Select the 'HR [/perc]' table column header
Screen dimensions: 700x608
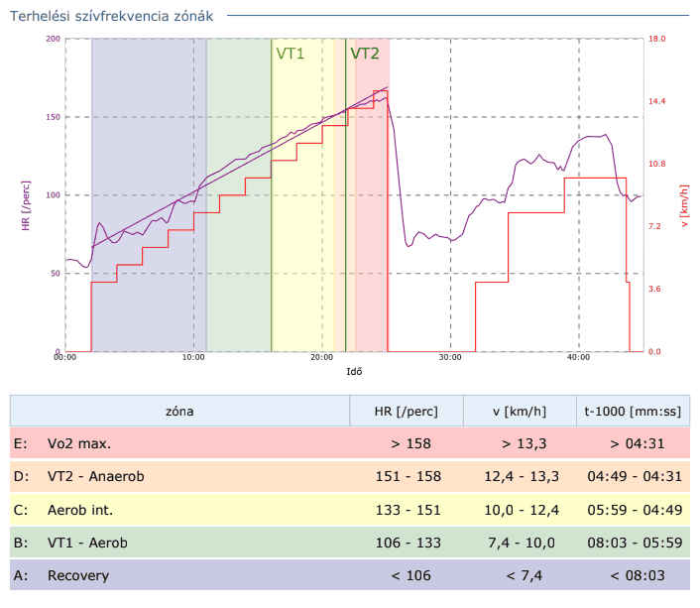[x=407, y=410]
